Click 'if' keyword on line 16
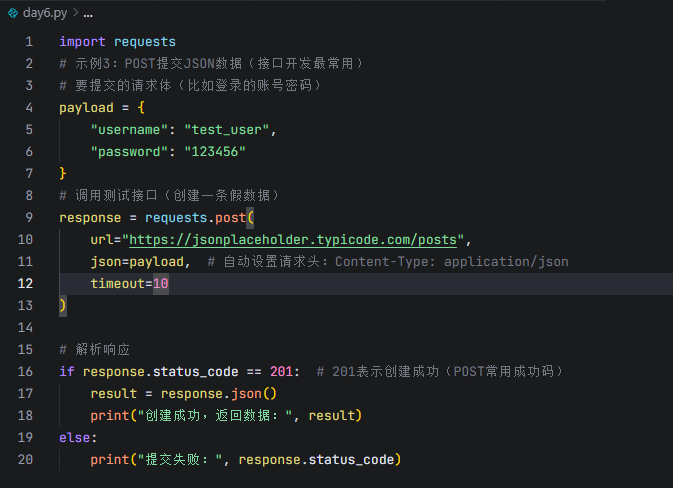The height and width of the screenshot is (488, 673). click(x=67, y=372)
